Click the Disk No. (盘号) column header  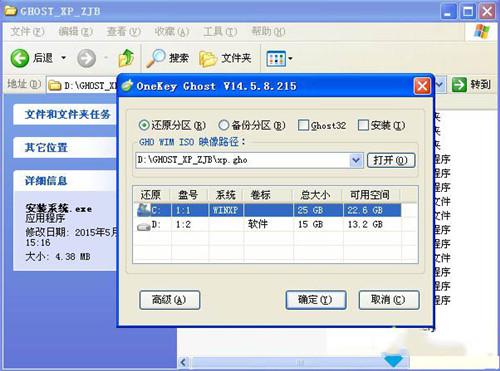click(189, 195)
